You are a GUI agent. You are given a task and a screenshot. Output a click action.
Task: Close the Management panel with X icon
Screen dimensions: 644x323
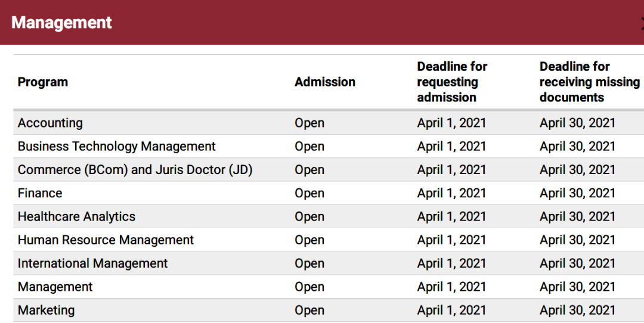(x=642, y=23)
